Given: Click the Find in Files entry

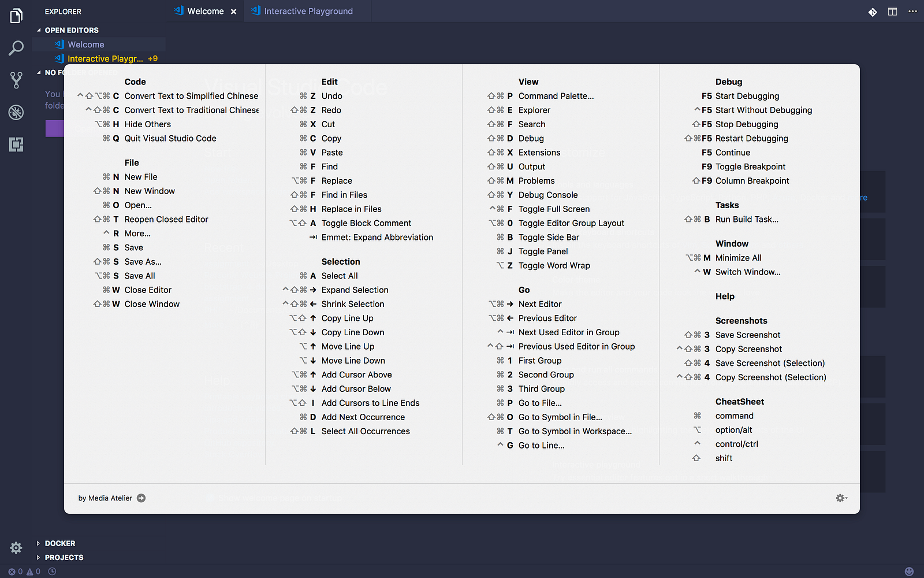Looking at the screenshot, I should tap(344, 195).
